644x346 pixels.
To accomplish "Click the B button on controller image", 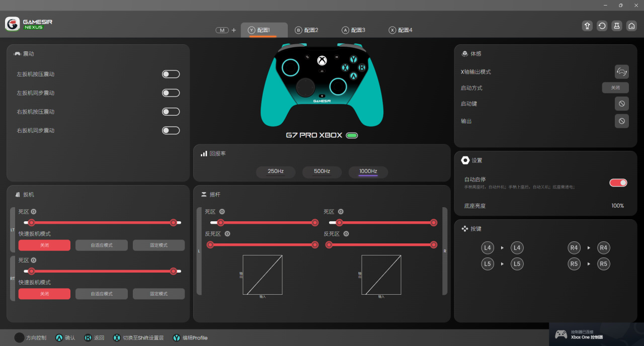I will [x=362, y=67].
